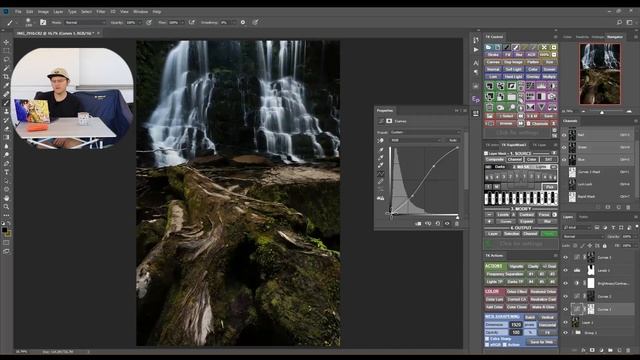Viewport: 640px width, 360px height.
Task: Open brush Mode dropdown in options bar
Action: point(84,22)
